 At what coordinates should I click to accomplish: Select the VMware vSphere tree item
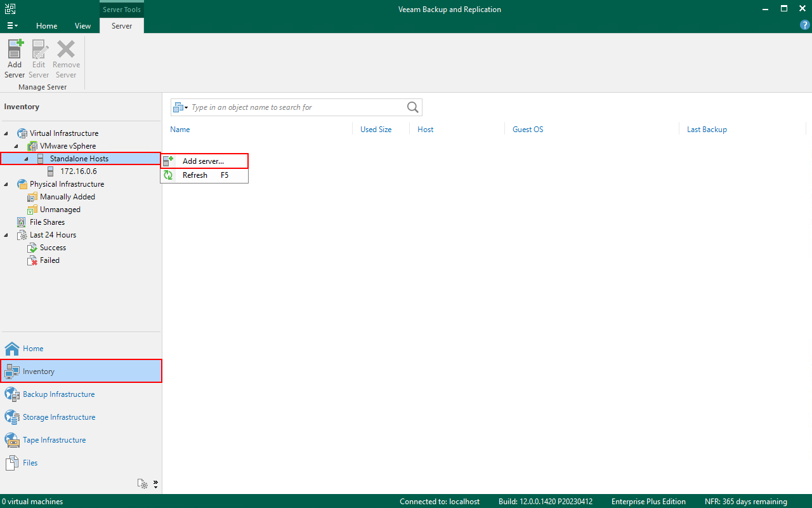coord(68,146)
